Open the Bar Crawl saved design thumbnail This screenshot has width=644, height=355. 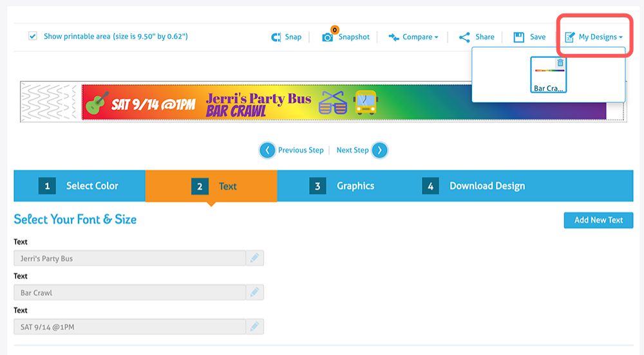click(x=549, y=76)
